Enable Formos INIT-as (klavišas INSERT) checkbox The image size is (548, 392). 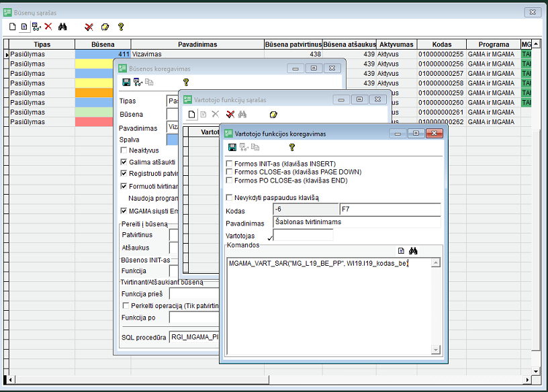[x=230, y=164]
